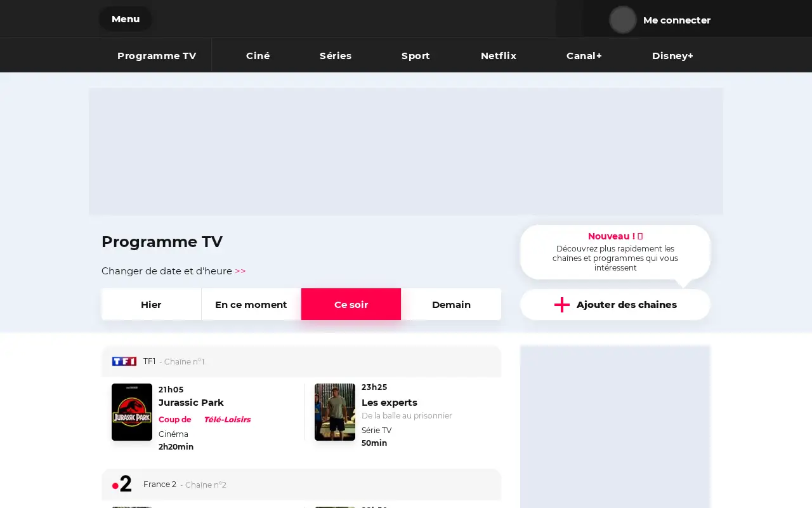Select Sport in the navigation bar

tap(416, 56)
